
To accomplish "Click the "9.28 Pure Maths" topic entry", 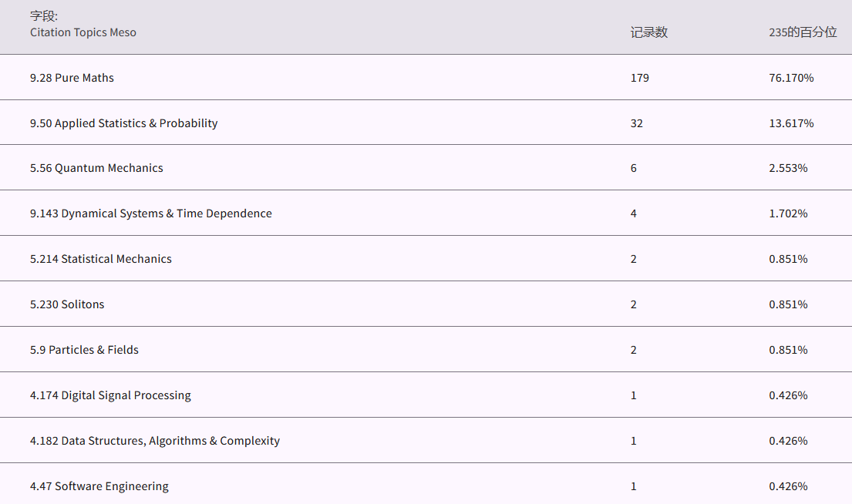I will tap(72, 78).
